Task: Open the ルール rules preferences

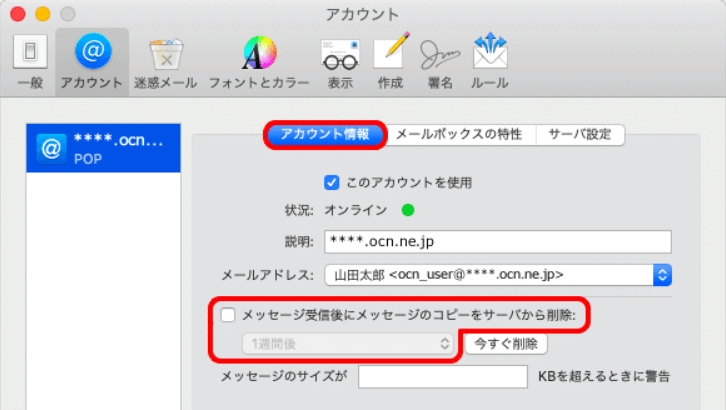Action: coord(490,62)
